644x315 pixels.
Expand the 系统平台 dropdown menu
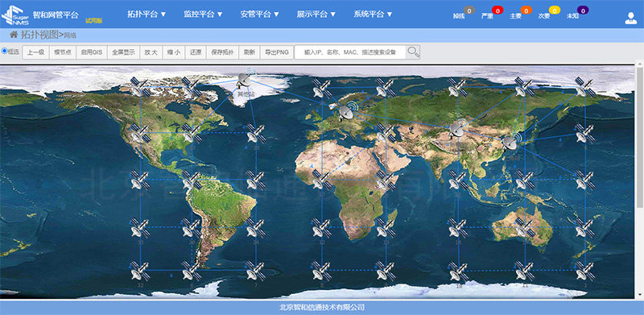pos(373,14)
